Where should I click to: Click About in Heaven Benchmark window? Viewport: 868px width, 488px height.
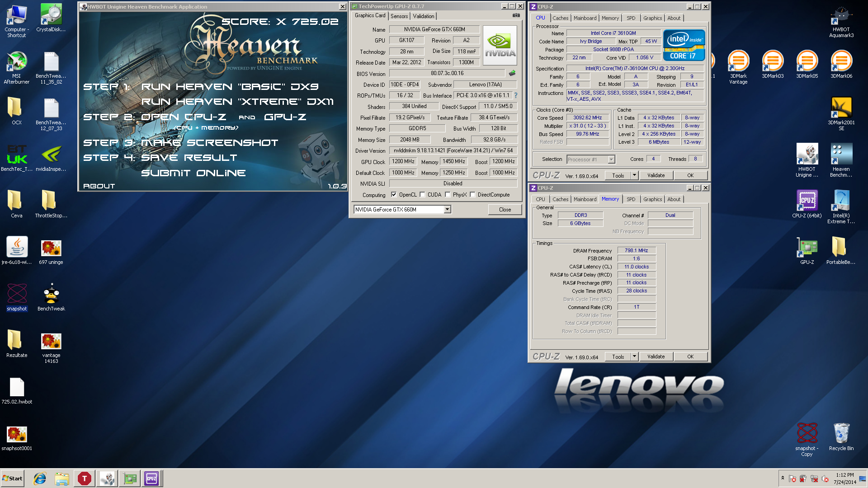pyautogui.click(x=99, y=186)
